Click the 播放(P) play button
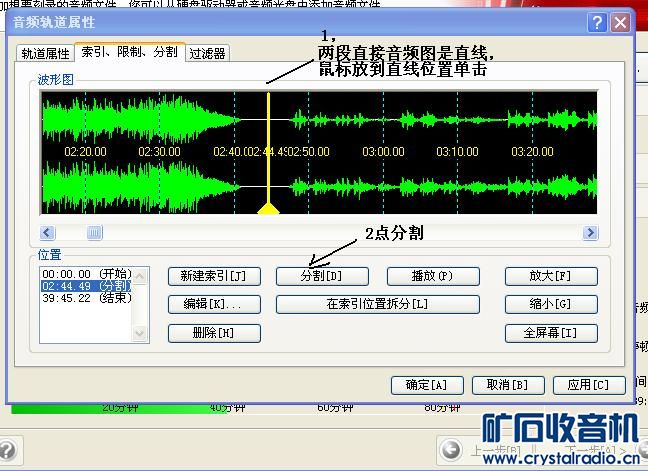 click(x=432, y=276)
